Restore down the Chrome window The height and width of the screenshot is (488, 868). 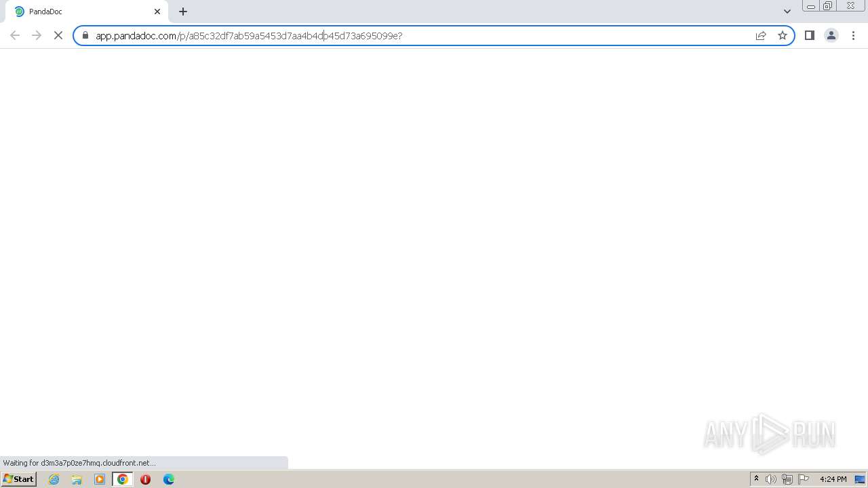827,6
